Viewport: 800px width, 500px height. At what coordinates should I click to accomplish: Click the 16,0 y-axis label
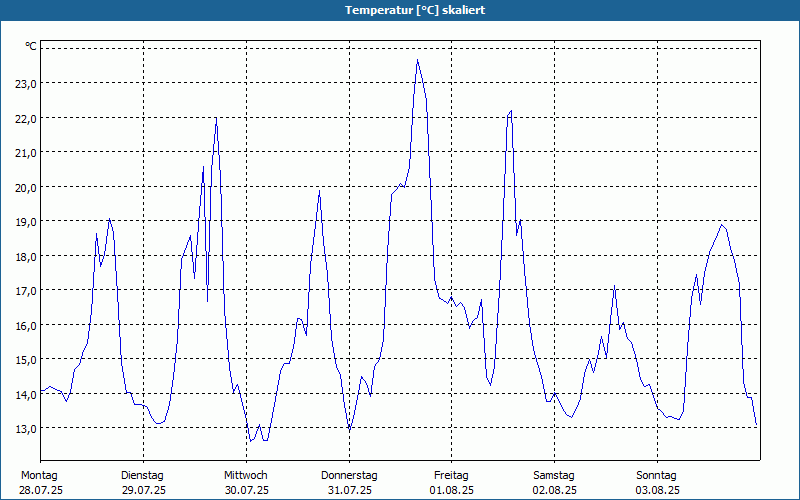(26, 326)
